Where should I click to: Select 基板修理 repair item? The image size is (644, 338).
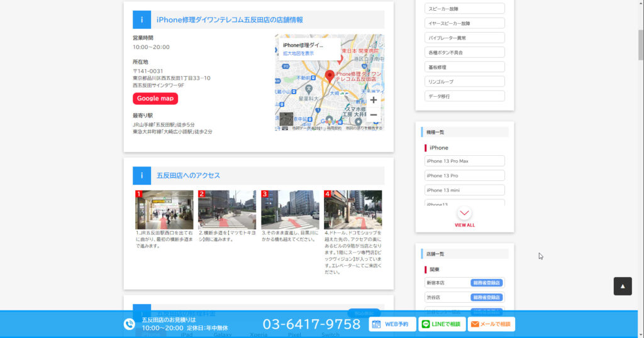(465, 67)
